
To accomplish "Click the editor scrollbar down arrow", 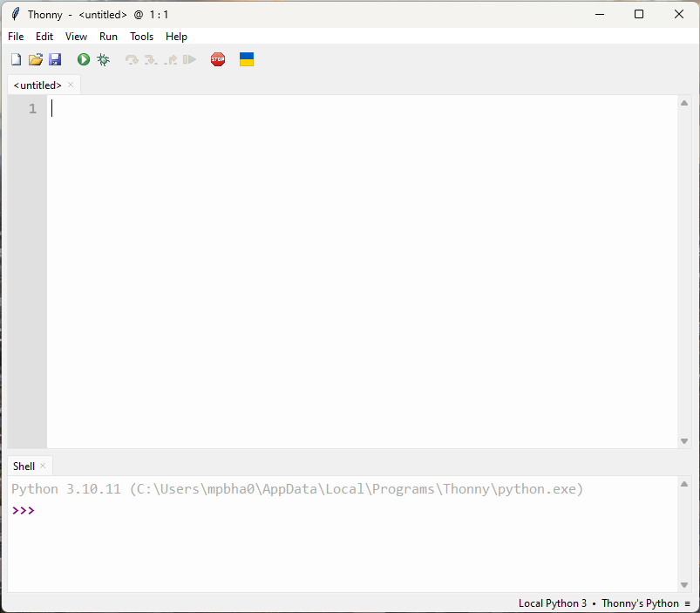I will coord(684,441).
